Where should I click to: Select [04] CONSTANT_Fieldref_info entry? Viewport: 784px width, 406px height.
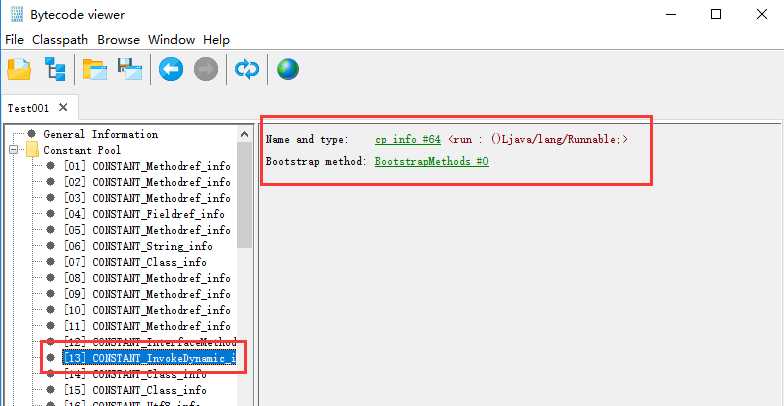pyautogui.click(x=144, y=214)
